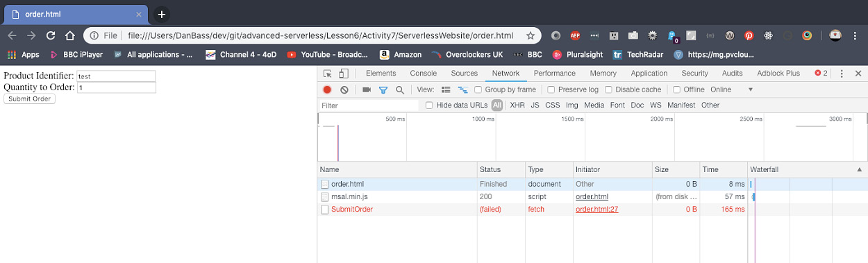Go back with browser back arrow
This screenshot has height=263, width=868.
click(x=12, y=35)
